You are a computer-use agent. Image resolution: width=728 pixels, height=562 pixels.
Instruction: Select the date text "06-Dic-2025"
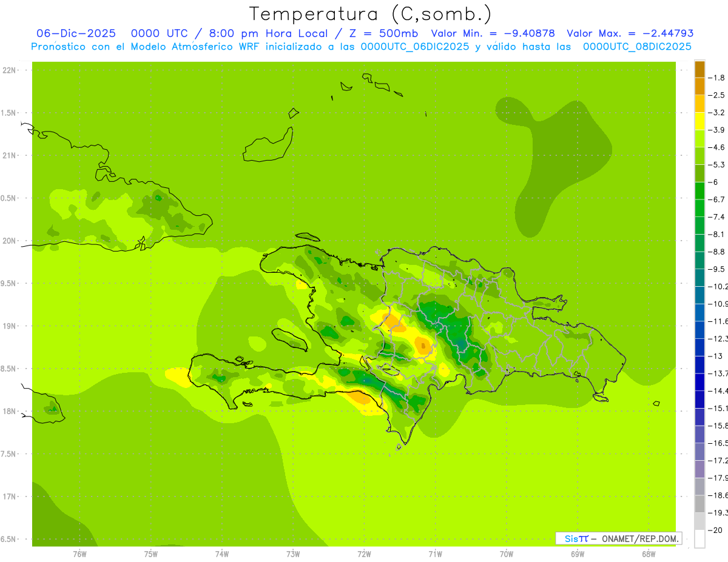pyautogui.click(x=76, y=34)
